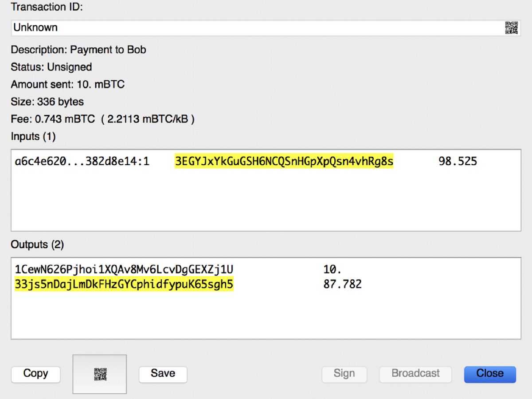Close the transaction dialog
The height and width of the screenshot is (399, 532).
pos(489,374)
